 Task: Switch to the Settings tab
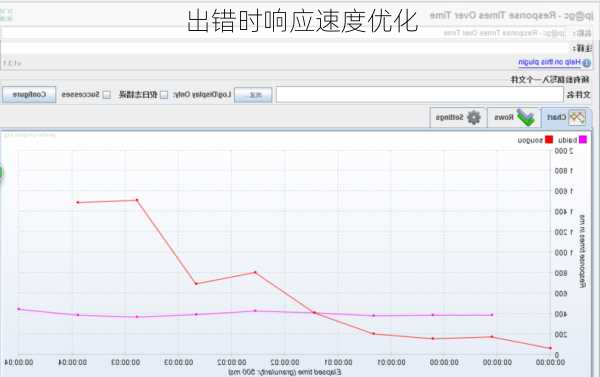[x=458, y=118]
